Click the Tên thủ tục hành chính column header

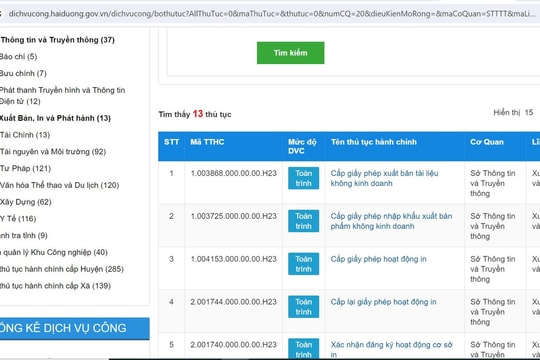click(x=374, y=142)
